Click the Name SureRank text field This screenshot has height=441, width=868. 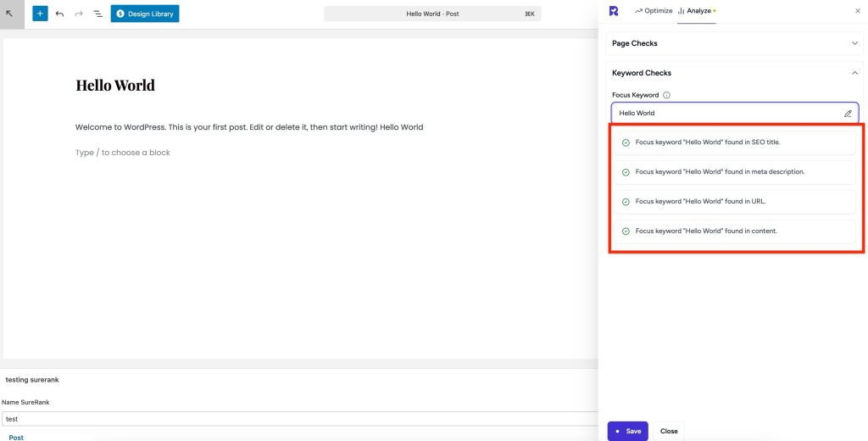[x=297, y=418]
